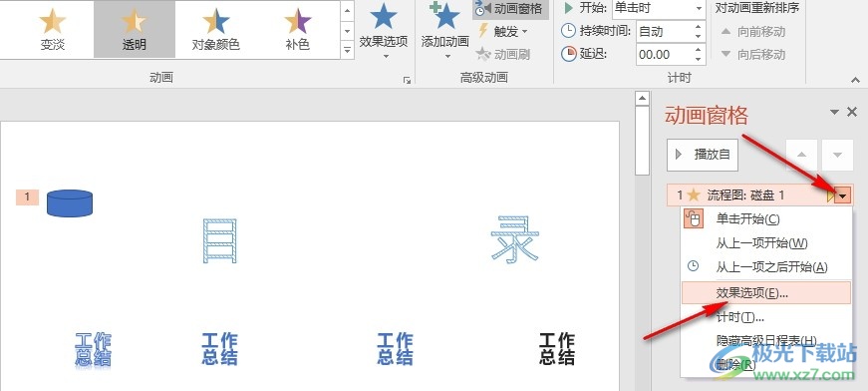Select the 对象颜色 animation effect

[x=215, y=29]
